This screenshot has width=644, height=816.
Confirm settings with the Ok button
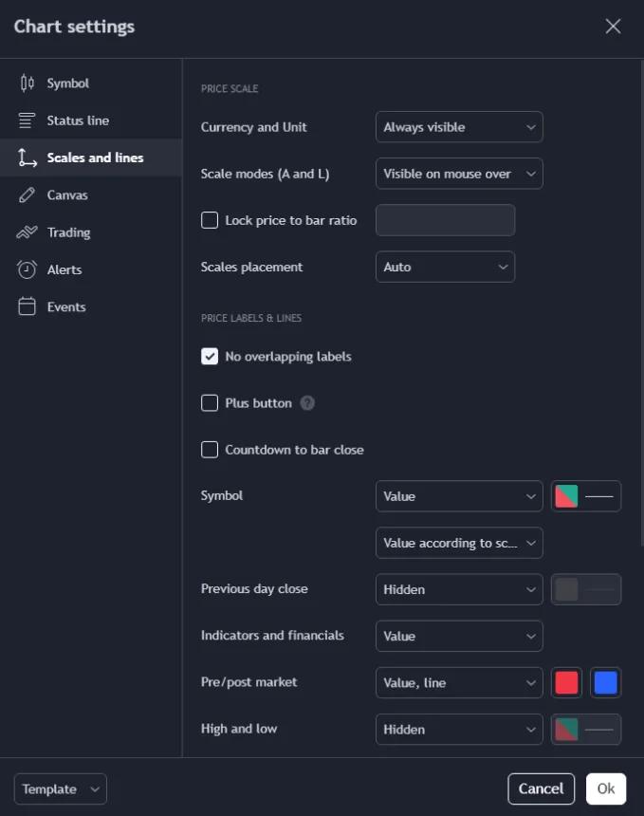coord(606,788)
